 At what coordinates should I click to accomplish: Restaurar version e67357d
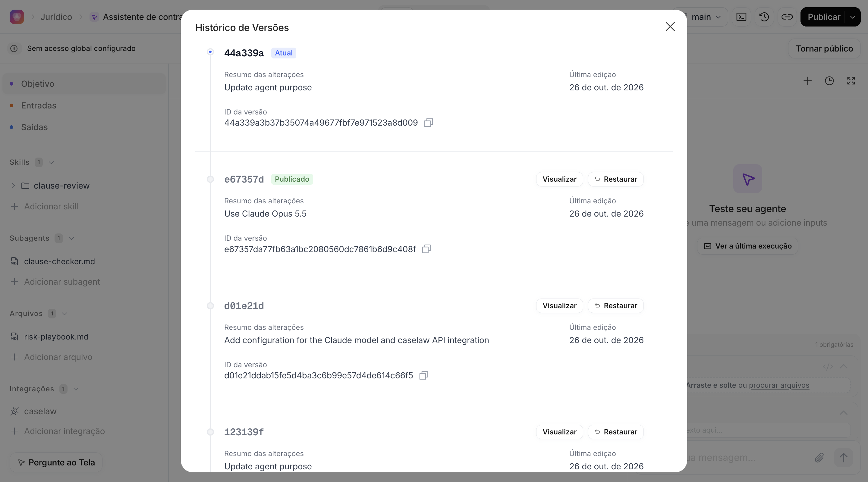[x=616, y=179]
